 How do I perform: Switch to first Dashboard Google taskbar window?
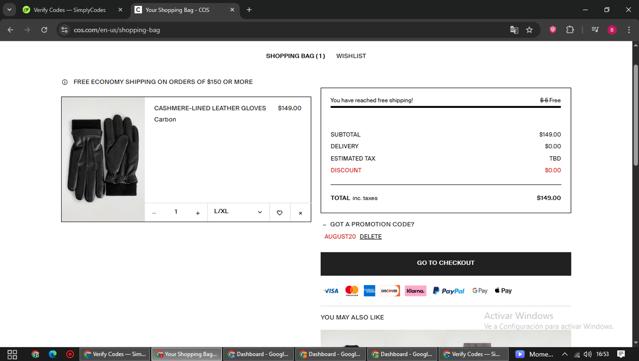pos(258,354)
